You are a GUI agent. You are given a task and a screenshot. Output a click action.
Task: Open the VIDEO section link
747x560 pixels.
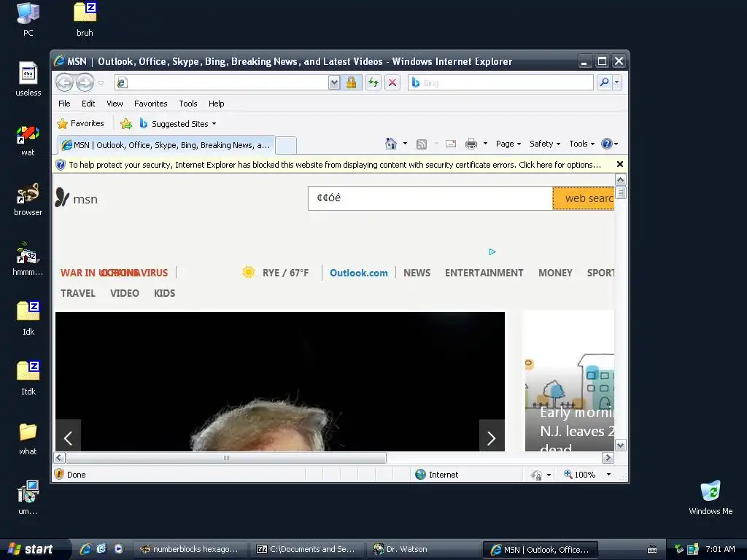[124, 293]
